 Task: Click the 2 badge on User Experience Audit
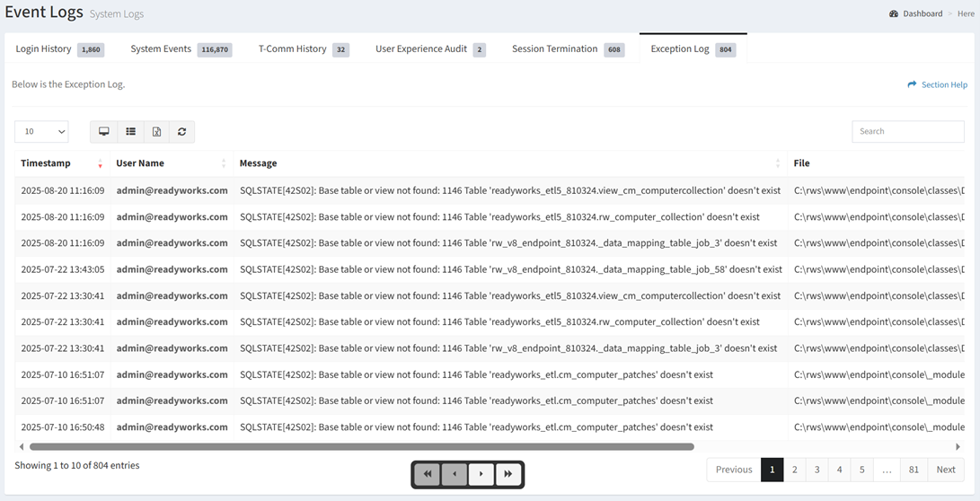(479, 49)
